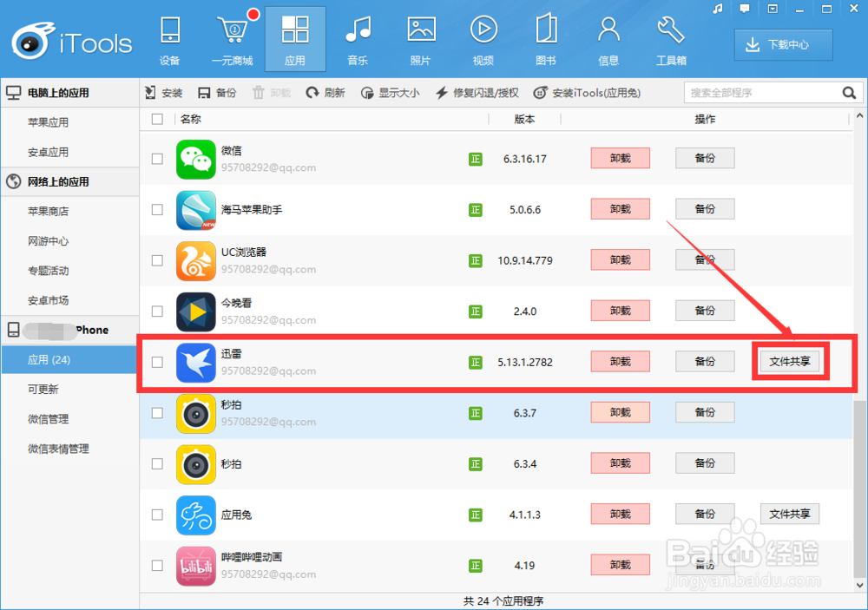Click the chat bubble icon in title bar

pos(745,9)
